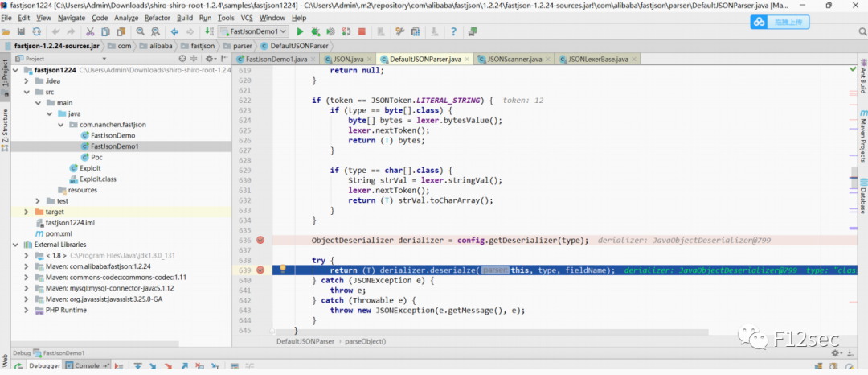This screenshot has width=868, height=375.
Task: Click the Build Project icon
Action: pos(209,31)
